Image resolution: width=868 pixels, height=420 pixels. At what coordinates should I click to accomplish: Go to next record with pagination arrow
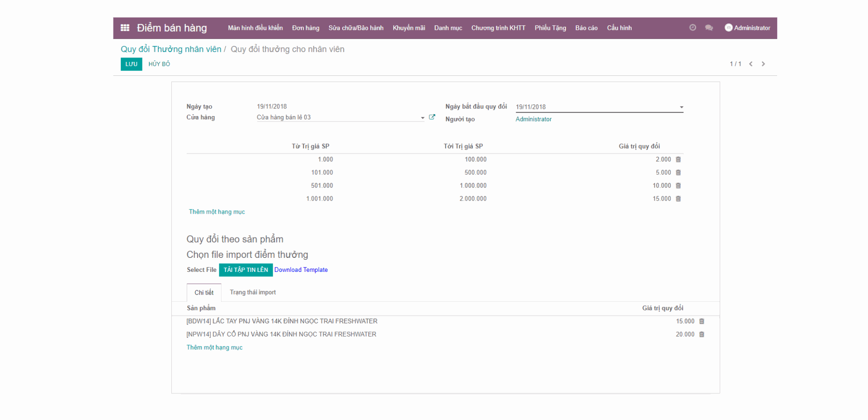[764, 64]
